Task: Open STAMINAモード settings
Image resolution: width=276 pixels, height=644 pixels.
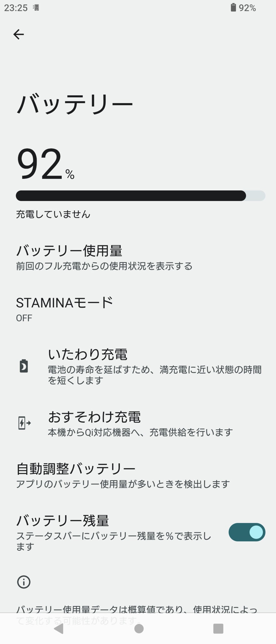Action: point(64,308)
